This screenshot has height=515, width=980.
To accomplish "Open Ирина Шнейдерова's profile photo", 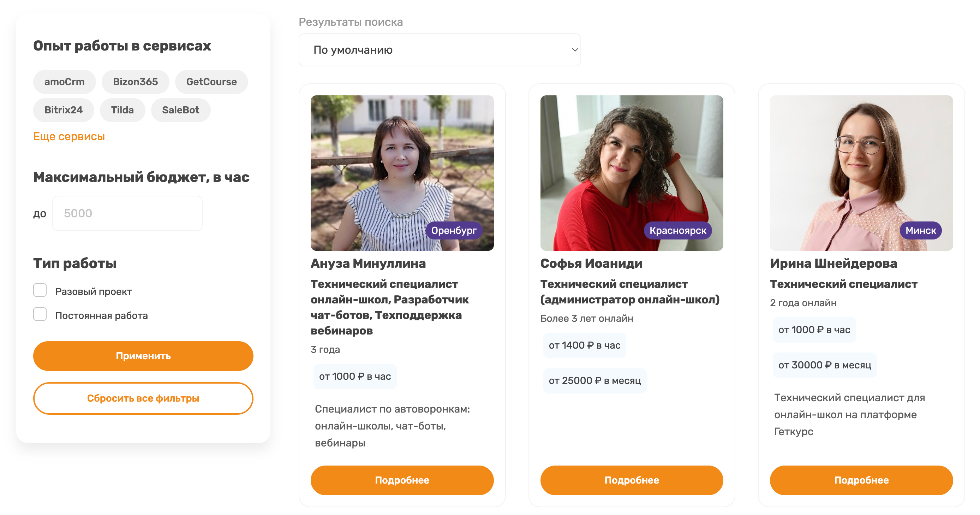I will tap(861, 172).
